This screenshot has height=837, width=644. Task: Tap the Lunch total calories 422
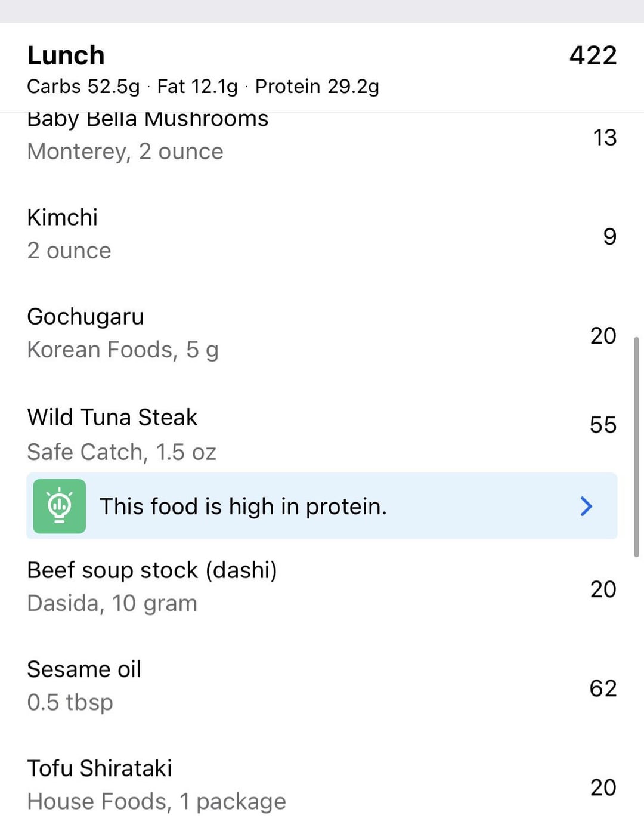(592, 55)
